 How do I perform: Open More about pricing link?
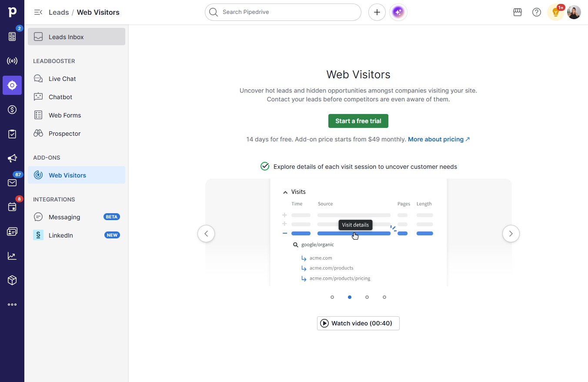439,139
